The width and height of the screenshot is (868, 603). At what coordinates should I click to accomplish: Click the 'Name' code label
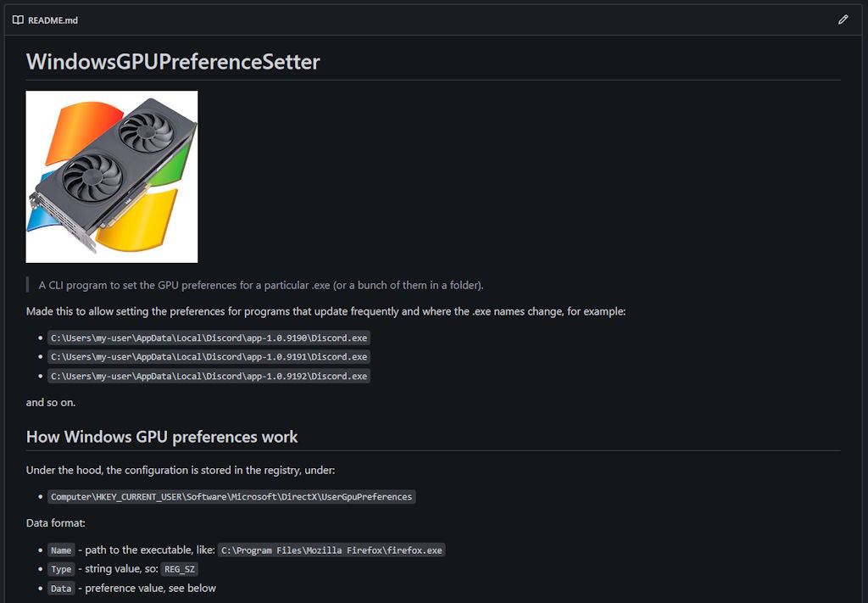click(61, 550)
